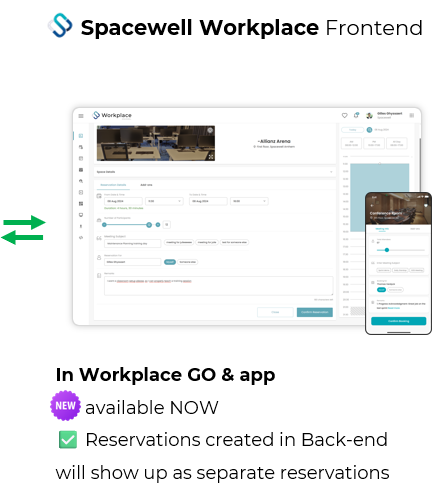Choose the AM time slot button
432x491 pixels.
pyautogui.click(x=351, y=143)
